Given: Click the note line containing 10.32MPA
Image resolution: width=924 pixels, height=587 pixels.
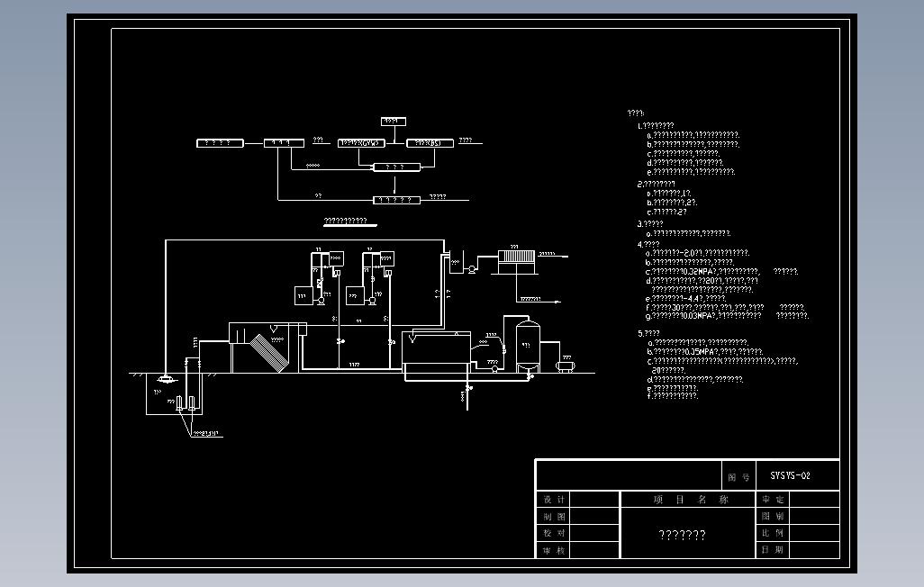Looking at the screenshot, I should 722,272.
